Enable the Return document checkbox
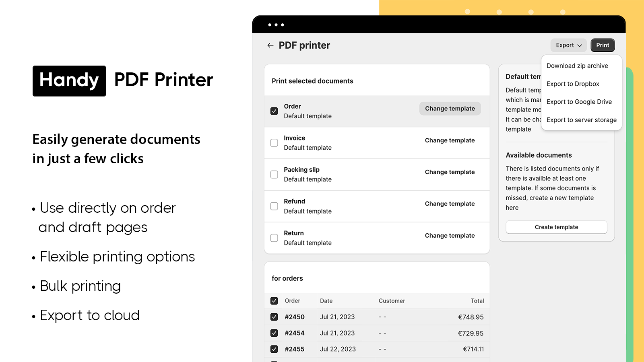Viewport: 644px width, 362px height. [x=274, y=238]
